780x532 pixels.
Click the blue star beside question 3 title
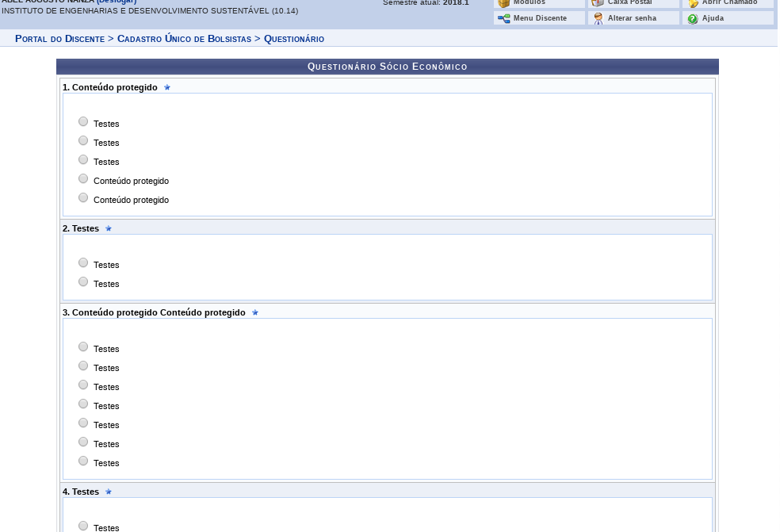point(255,312)
